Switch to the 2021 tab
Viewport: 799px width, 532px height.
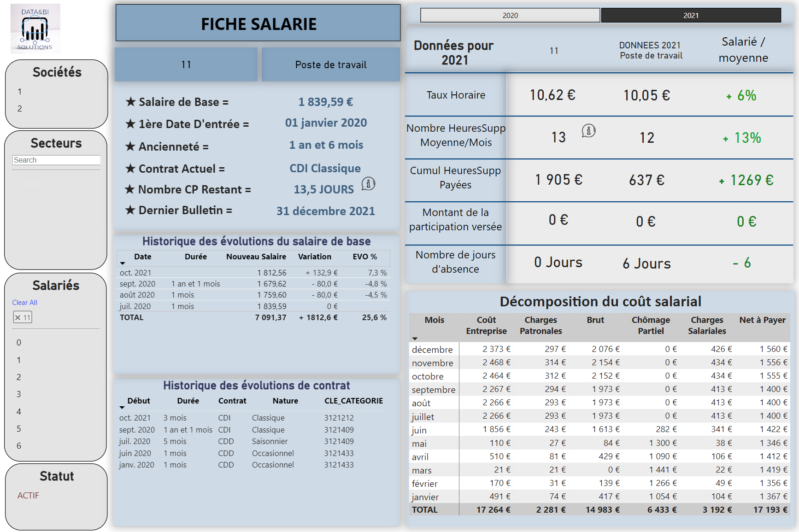(690, 15)
